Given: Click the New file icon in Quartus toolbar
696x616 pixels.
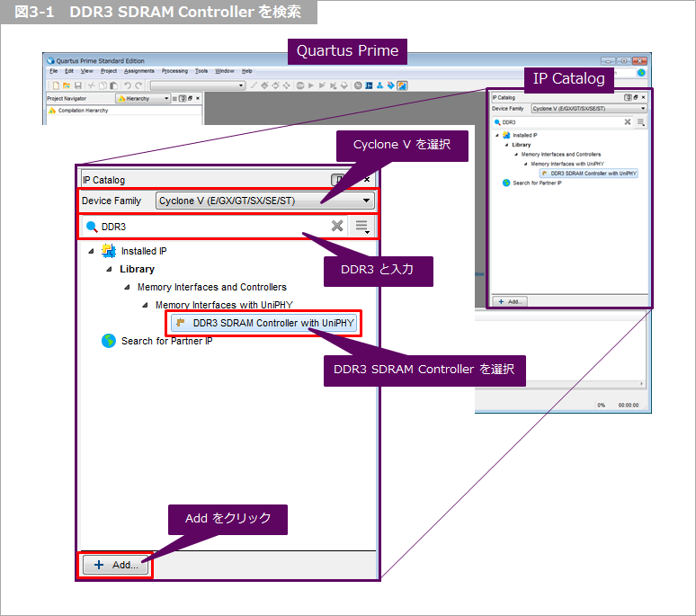Looking at the screenshot, I should [x=56, y=85].
